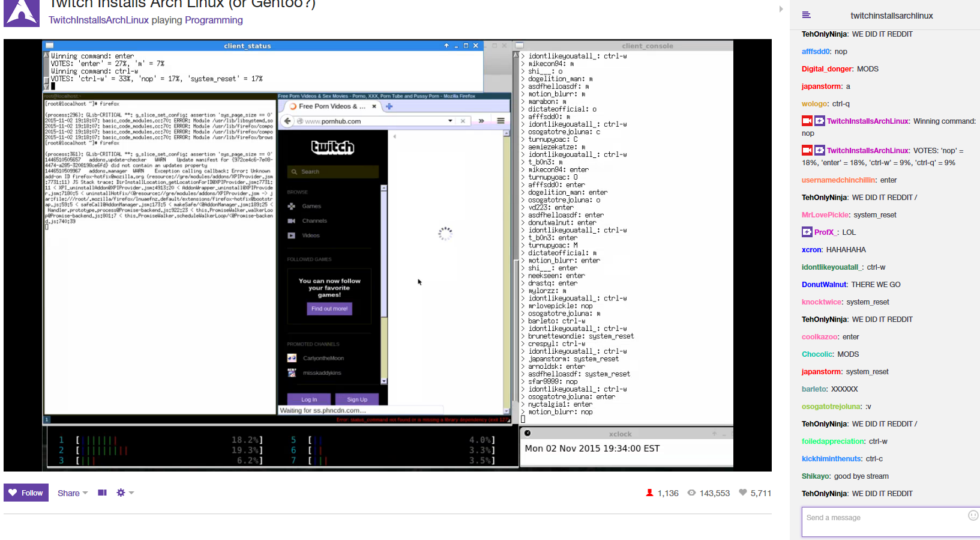980x540 pixels.
Task: Open Digital_donger username in chat
Action: coord(826,69)
